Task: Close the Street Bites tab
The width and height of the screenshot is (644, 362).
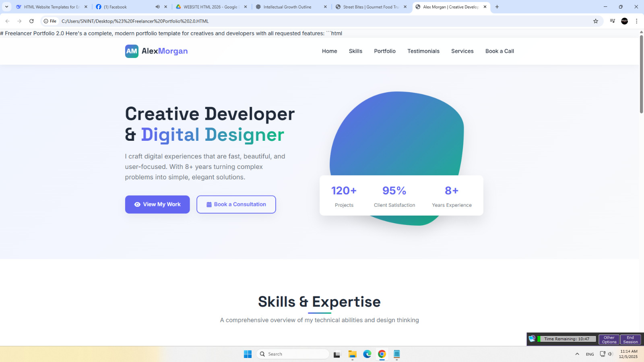Action: tap(405, 7)
